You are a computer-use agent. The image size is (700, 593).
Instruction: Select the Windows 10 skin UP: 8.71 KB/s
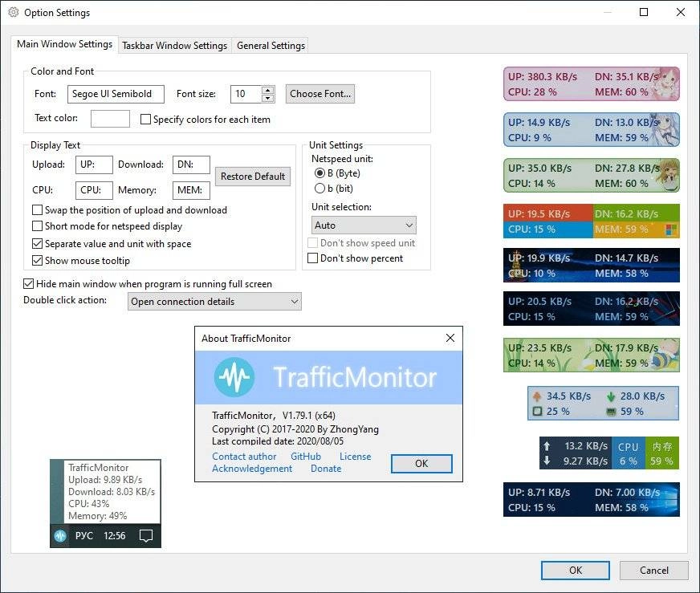[591, 500]
